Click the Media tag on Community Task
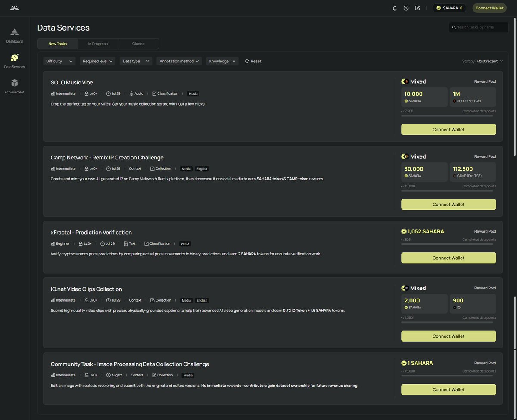 click(x=188, y=375)
